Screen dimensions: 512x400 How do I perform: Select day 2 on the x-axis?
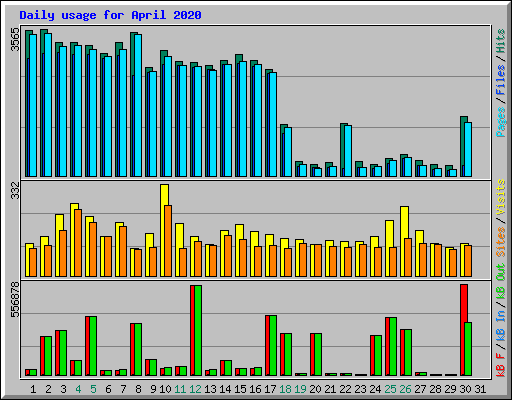click(x=48, y=389)
